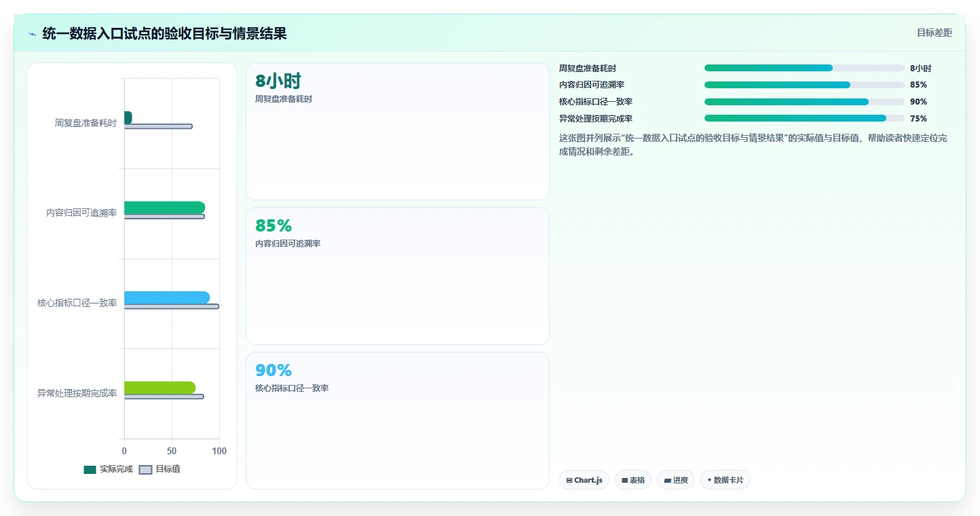Click the 85% value in progress list

(918, 85)
